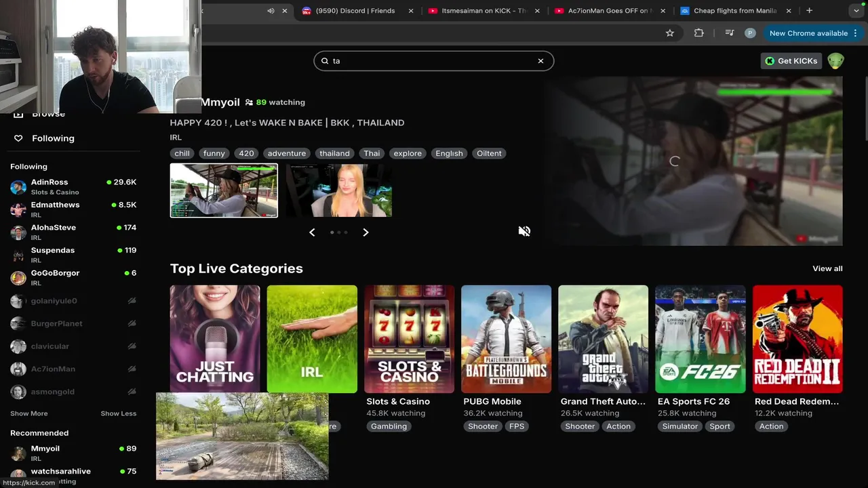Select the FPS tag under PUBG Mobile
Image resolution: width=868 pixels, height=488 pixels.
pos(517,426)
